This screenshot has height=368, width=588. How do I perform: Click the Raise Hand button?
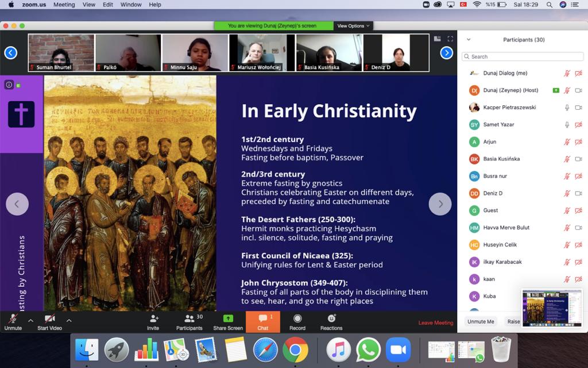[x=513, y=321]
